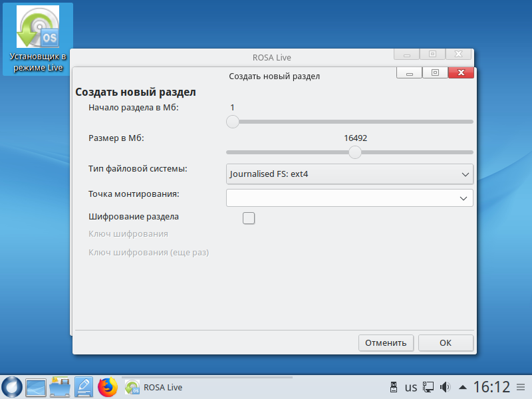Click the USB device tray icon

(x=392, y=387)
